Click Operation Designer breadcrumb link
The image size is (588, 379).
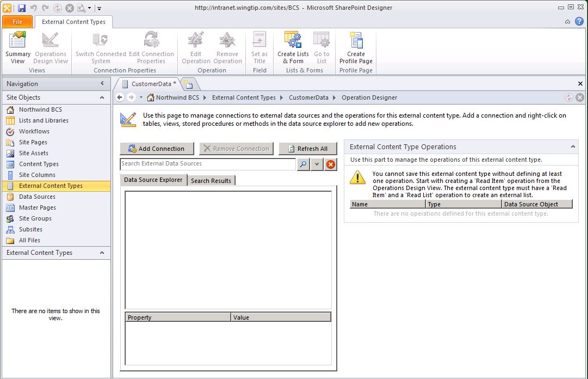pos(369,97)
